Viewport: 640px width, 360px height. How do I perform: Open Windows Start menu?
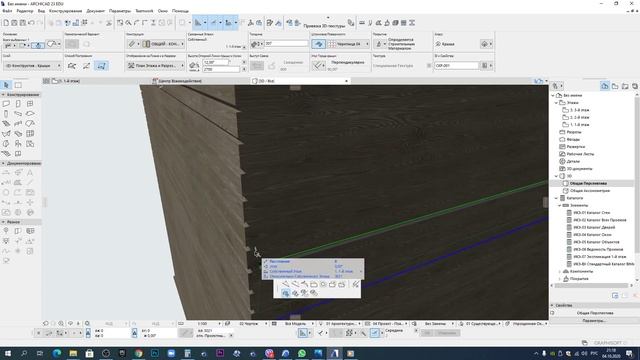pos(7,353)
